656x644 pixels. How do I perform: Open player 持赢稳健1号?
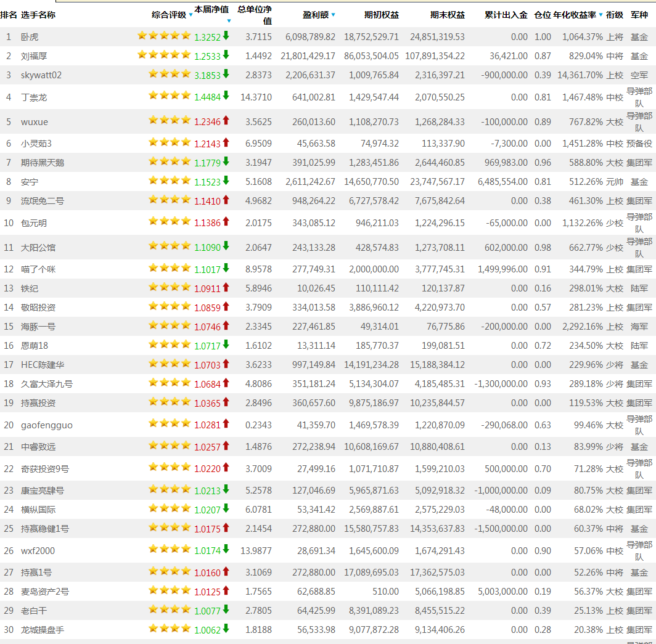(45, 529)
